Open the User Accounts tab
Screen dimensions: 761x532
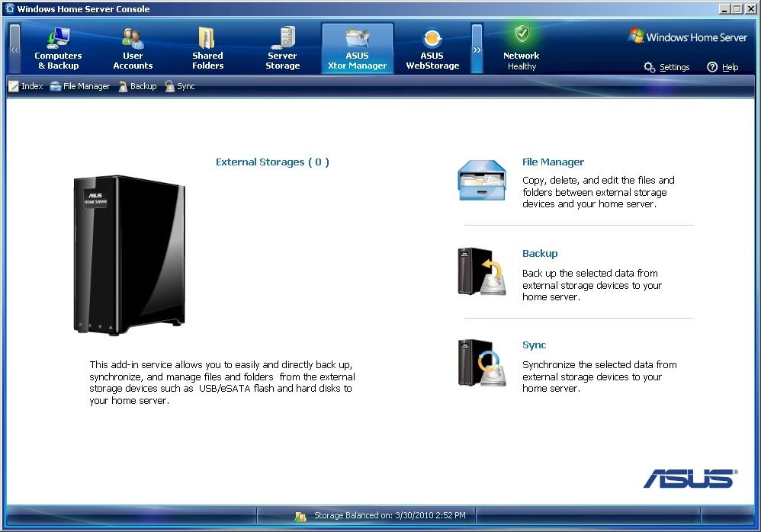tap(133, 49)
